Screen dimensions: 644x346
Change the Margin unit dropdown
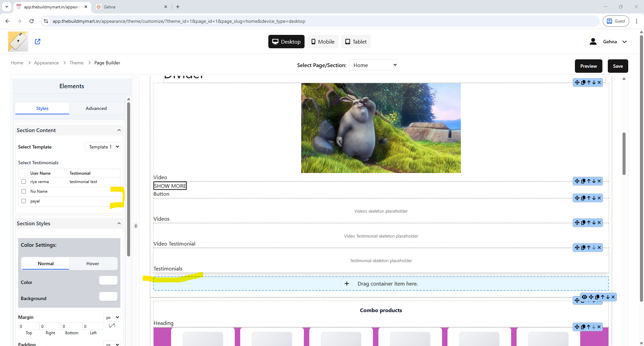[x=112, y=317]
